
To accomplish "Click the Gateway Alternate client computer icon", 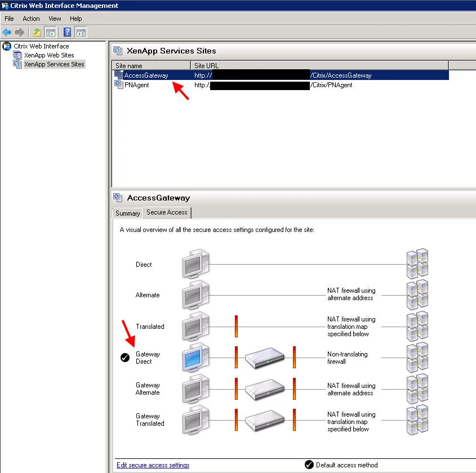I will (x=196, y=389).
